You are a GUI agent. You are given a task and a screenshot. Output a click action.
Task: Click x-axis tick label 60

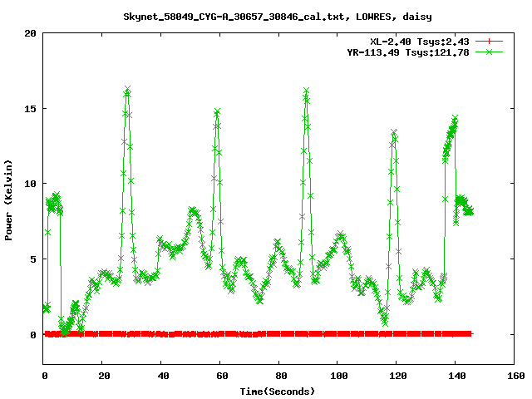coord(222,376)
